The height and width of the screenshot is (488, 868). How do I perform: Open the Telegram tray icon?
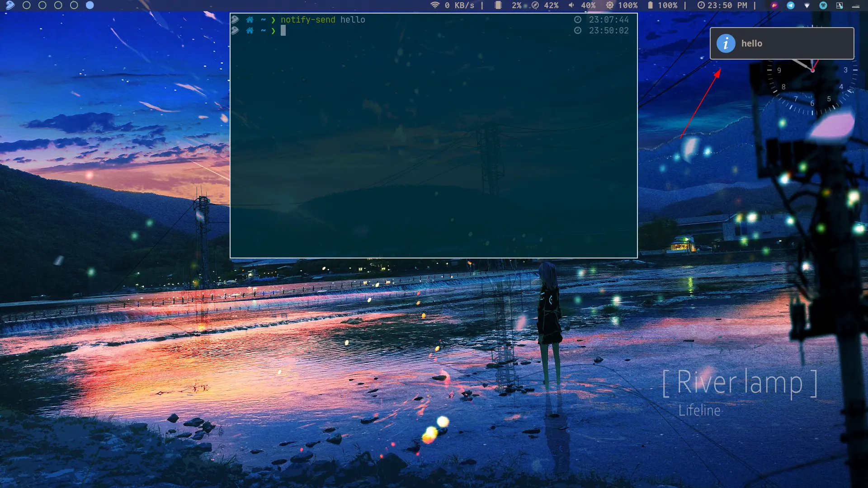[x=791, y=5]
